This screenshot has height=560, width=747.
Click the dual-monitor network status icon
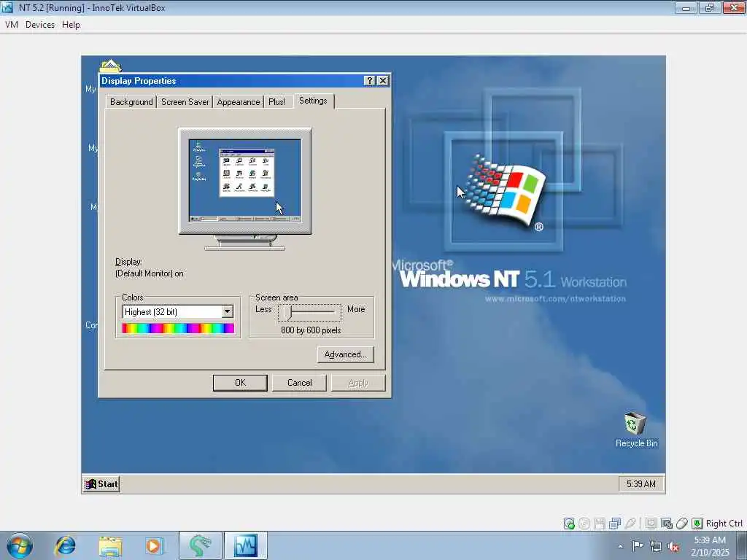coord(615,524)
